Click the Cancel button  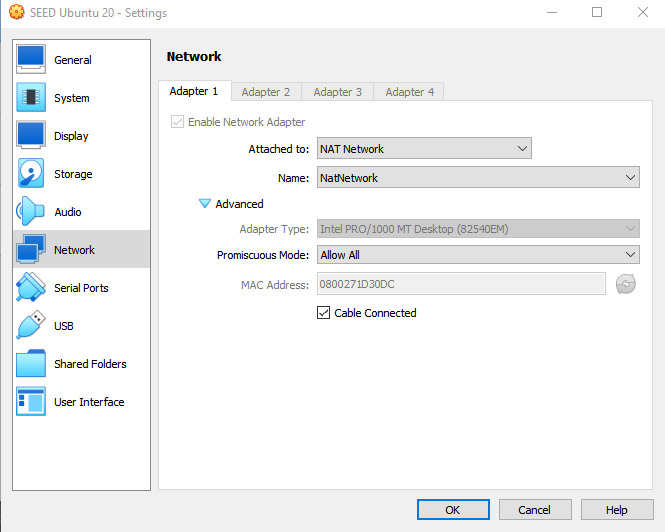(534, 510)
